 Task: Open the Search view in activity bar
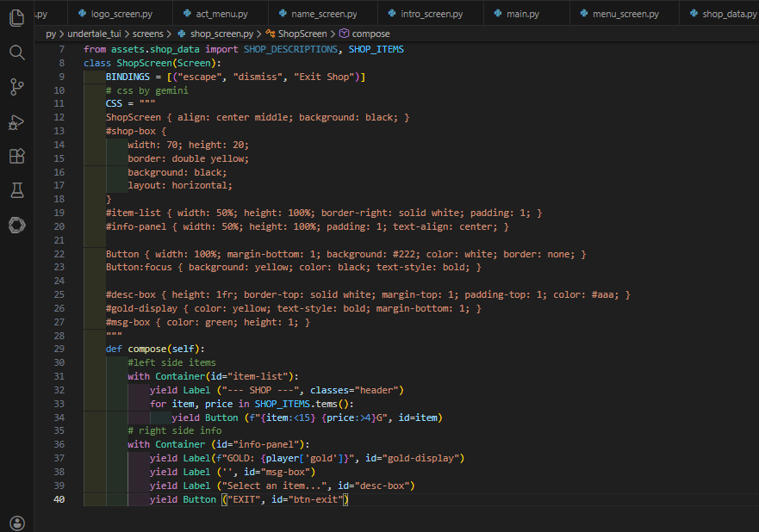pos(16,53)
